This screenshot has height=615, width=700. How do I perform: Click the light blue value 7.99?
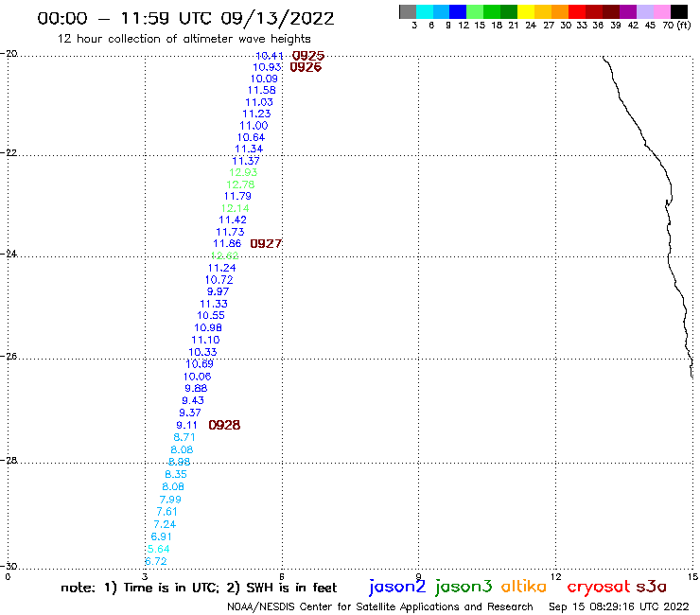coord(170,500)
